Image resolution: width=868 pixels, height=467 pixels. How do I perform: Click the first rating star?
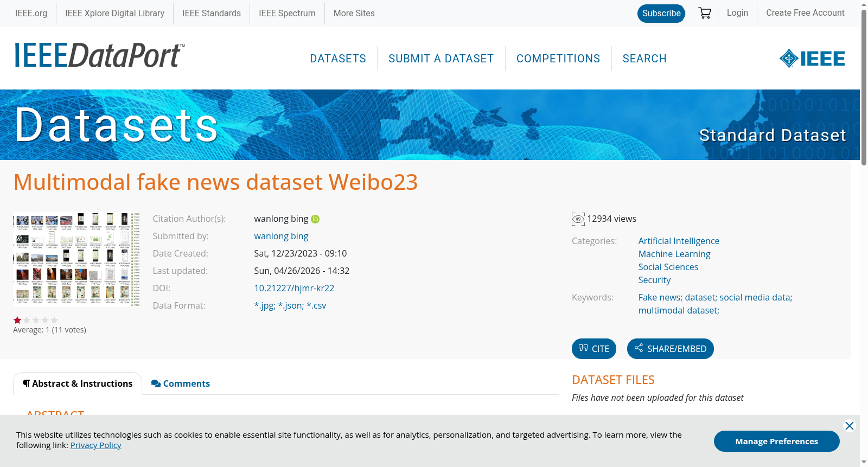point(17,320)
